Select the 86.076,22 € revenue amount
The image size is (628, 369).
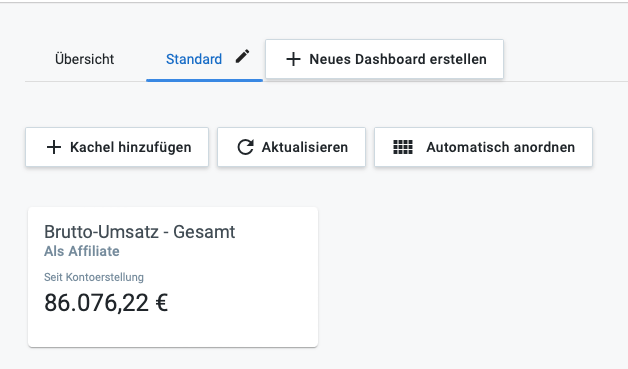pos(106,302)
